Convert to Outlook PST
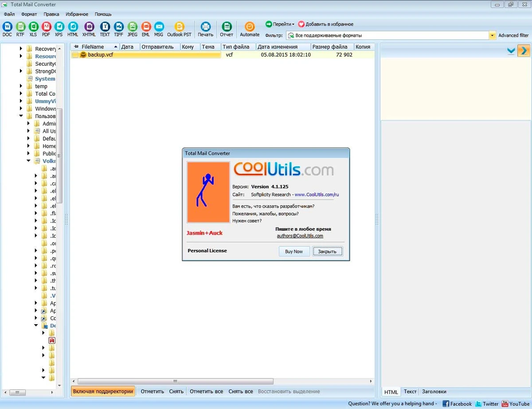This screenshot has width=532, height=409. click(x=179, y=29)
